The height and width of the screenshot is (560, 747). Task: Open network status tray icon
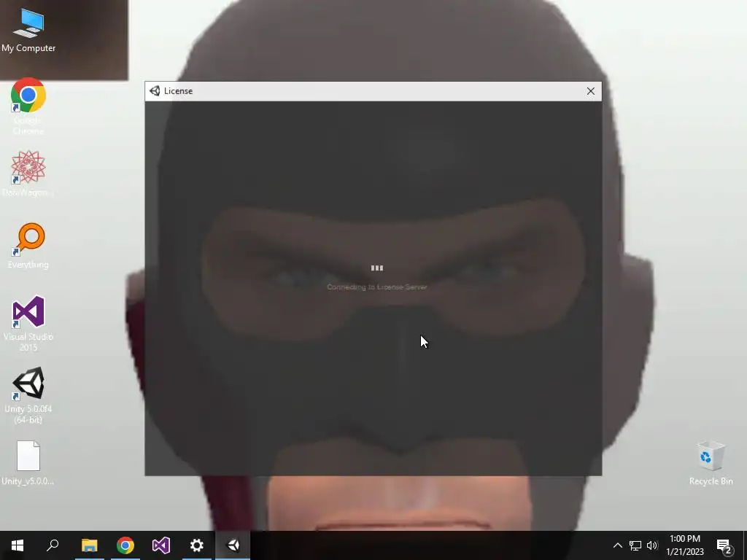tap(635, 545)
